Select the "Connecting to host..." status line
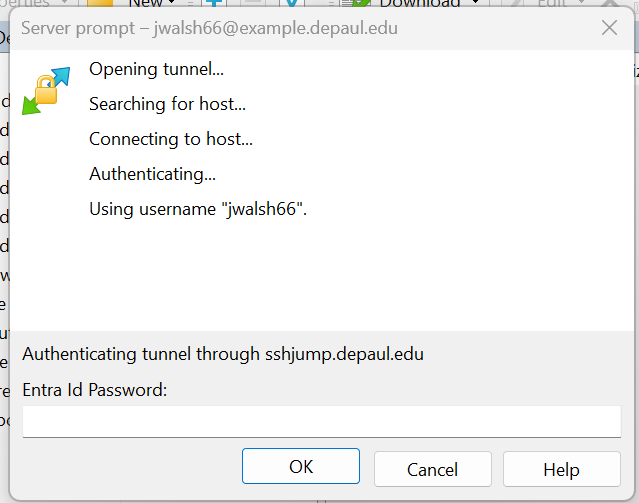 coord(171,139)
